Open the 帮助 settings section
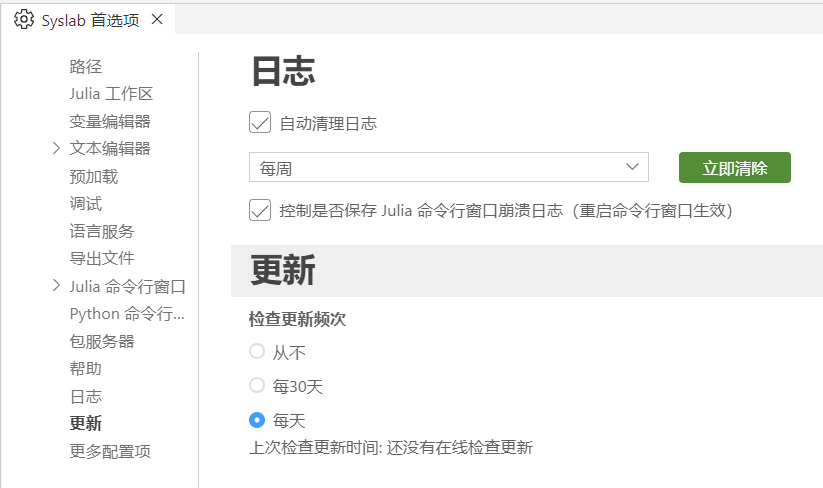This screenshot has height=488, width=823. pos(86,369)
